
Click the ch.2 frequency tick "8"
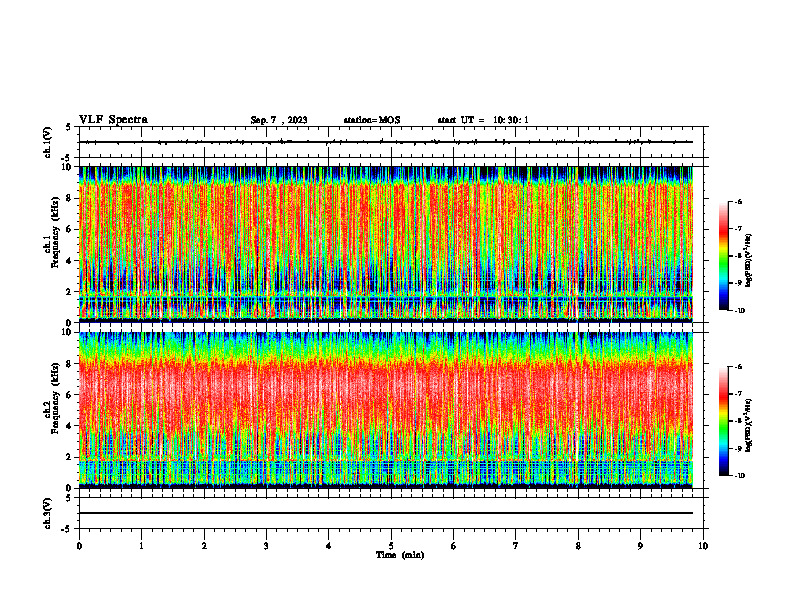70,364
